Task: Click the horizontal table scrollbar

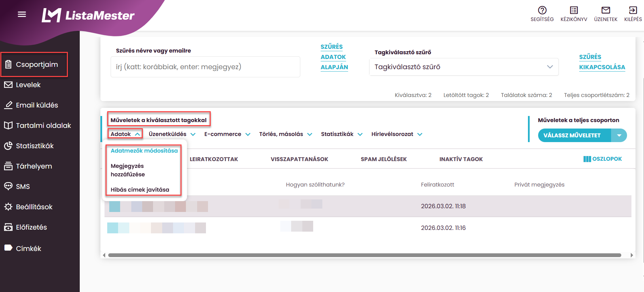Action: [364, 255]
